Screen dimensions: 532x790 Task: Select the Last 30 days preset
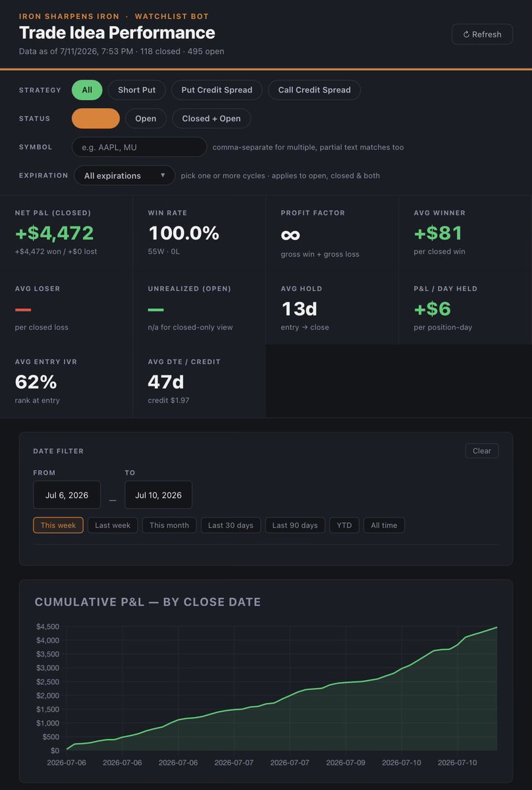tap(230, 525)
